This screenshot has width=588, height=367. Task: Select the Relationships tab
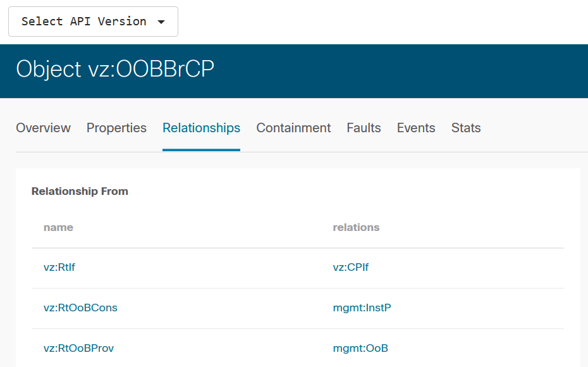[201, 128]
